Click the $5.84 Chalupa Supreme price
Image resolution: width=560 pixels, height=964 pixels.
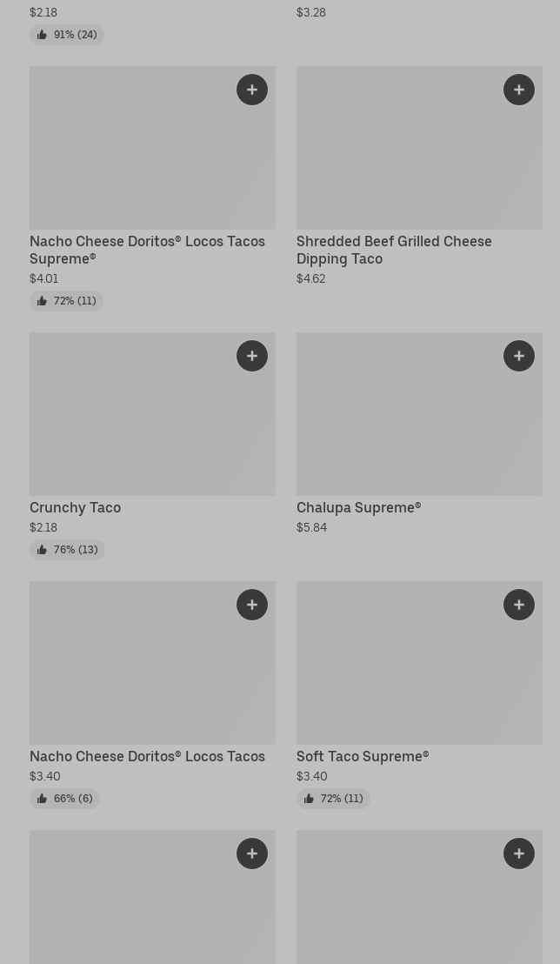[x=311, y=527]
